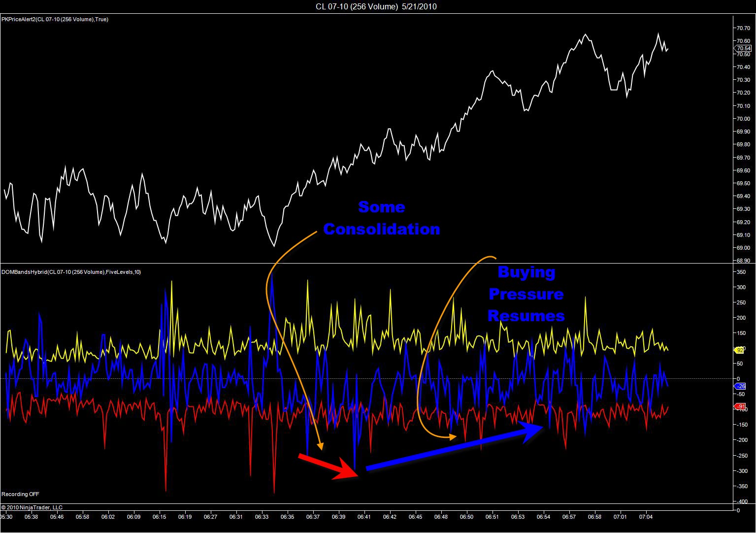Click the blue -26 value marker
This screenshot has width=756, height=533.
tap(741, 386)
